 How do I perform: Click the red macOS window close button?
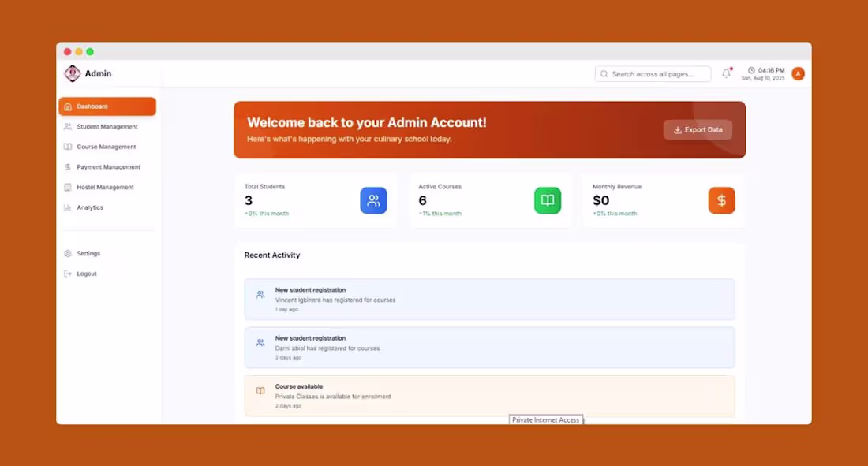pos(68,51)
